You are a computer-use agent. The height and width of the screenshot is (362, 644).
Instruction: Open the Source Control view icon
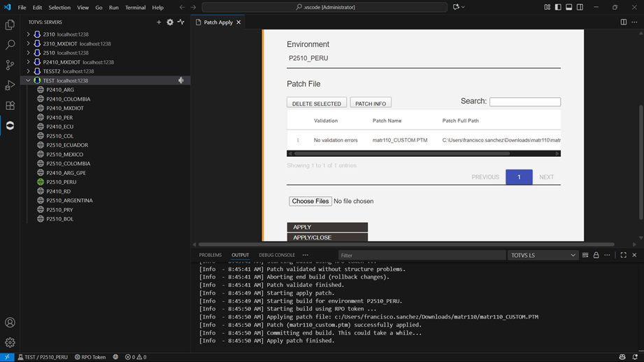(x=10, y=64)
